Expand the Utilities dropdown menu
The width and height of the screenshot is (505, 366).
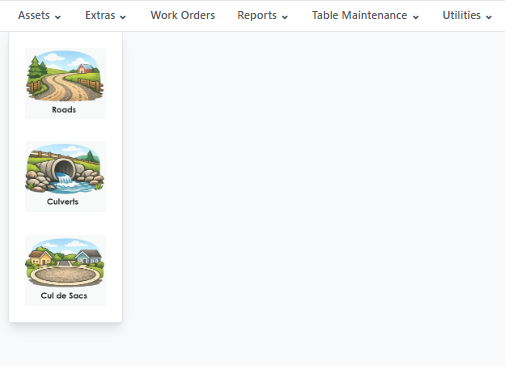click(x=467, y=15)
